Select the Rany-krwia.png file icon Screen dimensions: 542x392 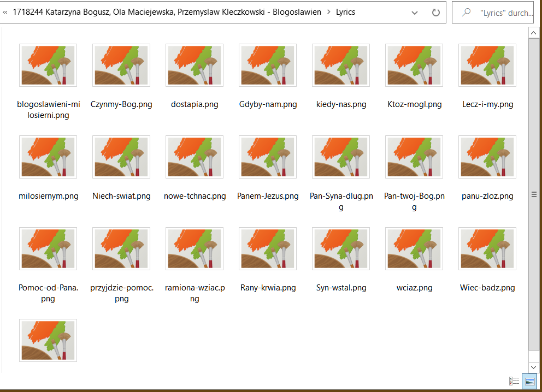coord(268,248)
